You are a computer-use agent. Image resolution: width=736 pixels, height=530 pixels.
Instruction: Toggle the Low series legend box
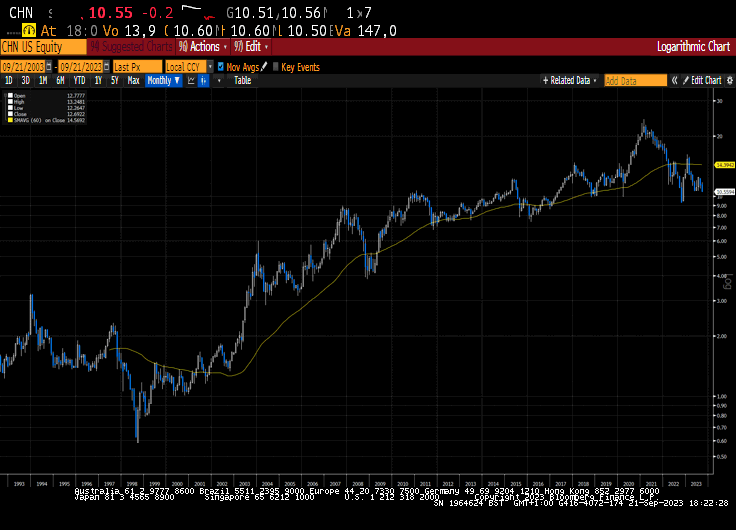[x=10, y=108]
